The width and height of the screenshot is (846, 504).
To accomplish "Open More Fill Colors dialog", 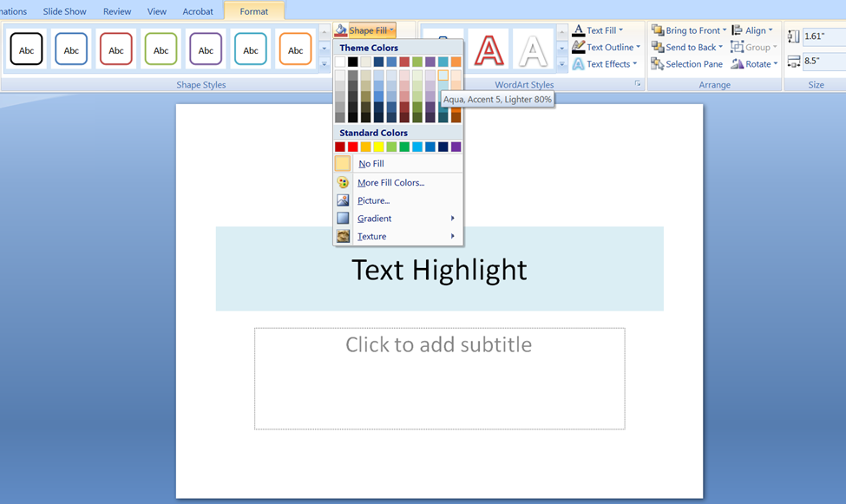I will coord(392,182).
